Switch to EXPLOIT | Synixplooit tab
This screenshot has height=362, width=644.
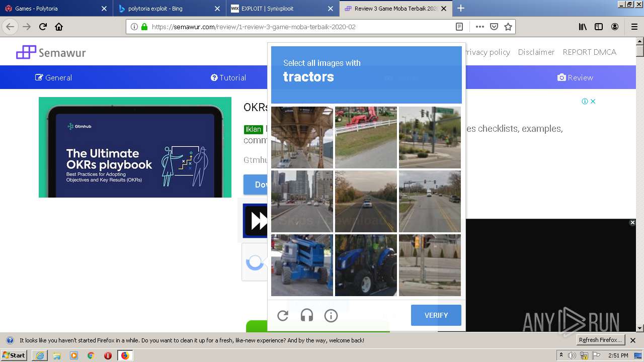click(x=282, y=9)
